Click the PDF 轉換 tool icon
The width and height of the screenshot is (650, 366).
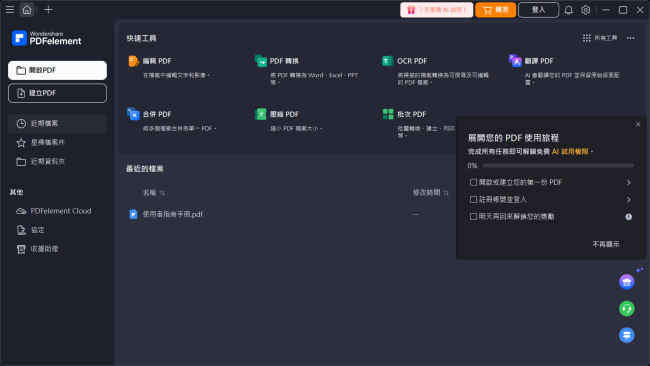tap(261, 61)
